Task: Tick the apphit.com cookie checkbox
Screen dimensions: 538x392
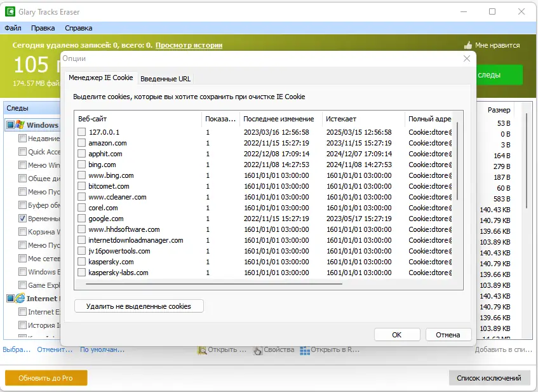Action: [x=82, y=154]
